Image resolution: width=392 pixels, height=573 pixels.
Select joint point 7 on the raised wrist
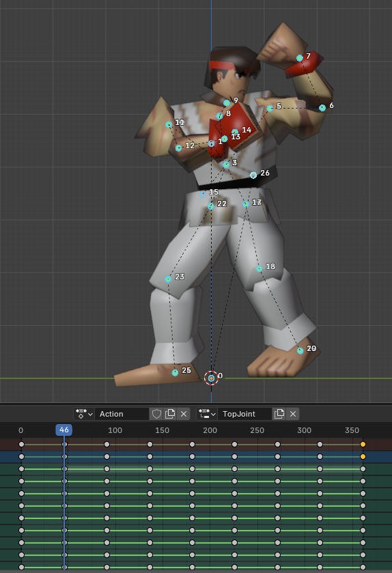pos(300,58)
